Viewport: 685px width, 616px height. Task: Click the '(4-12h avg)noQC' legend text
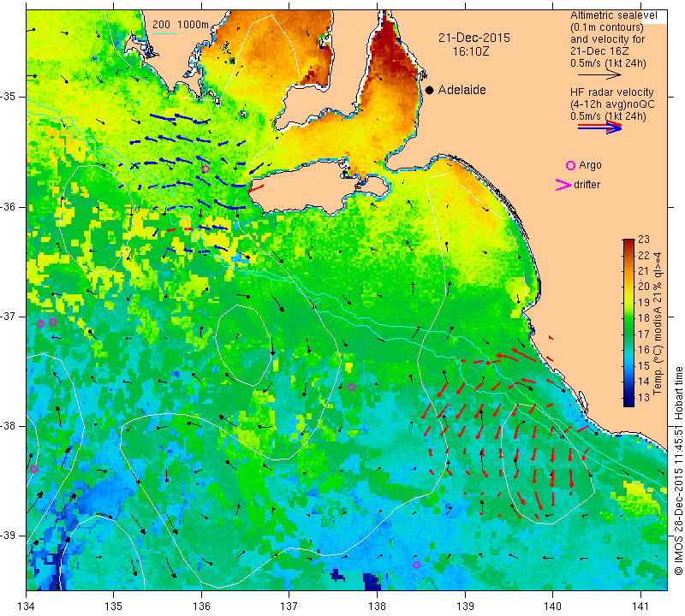pos(612,104)
